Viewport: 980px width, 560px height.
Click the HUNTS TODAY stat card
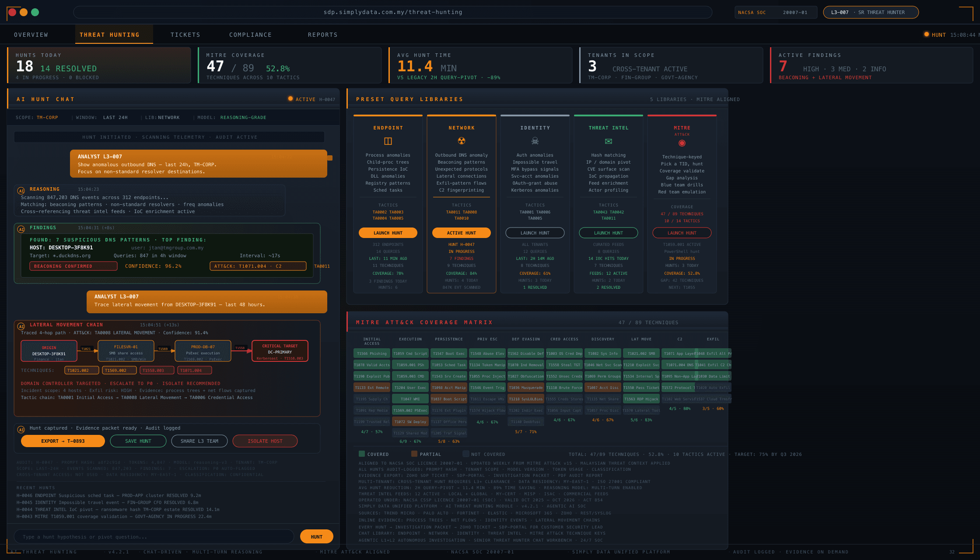[x=99, y=65]
